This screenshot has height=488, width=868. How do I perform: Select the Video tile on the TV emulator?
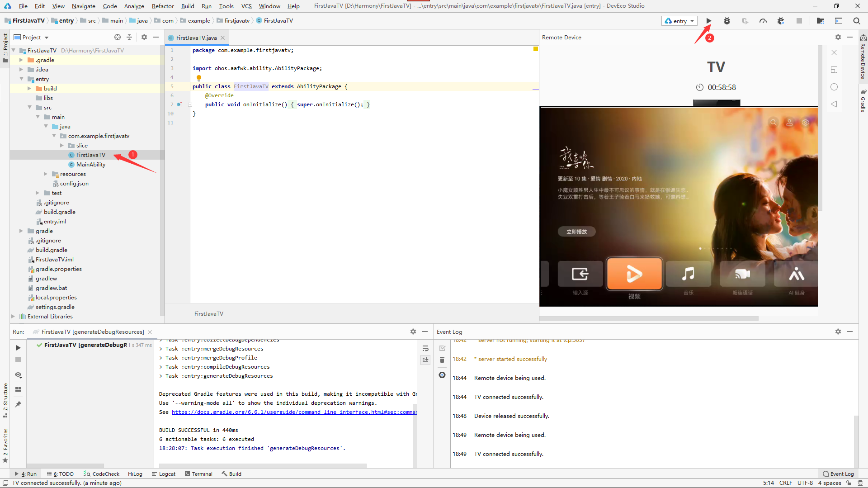pos(634,274)
